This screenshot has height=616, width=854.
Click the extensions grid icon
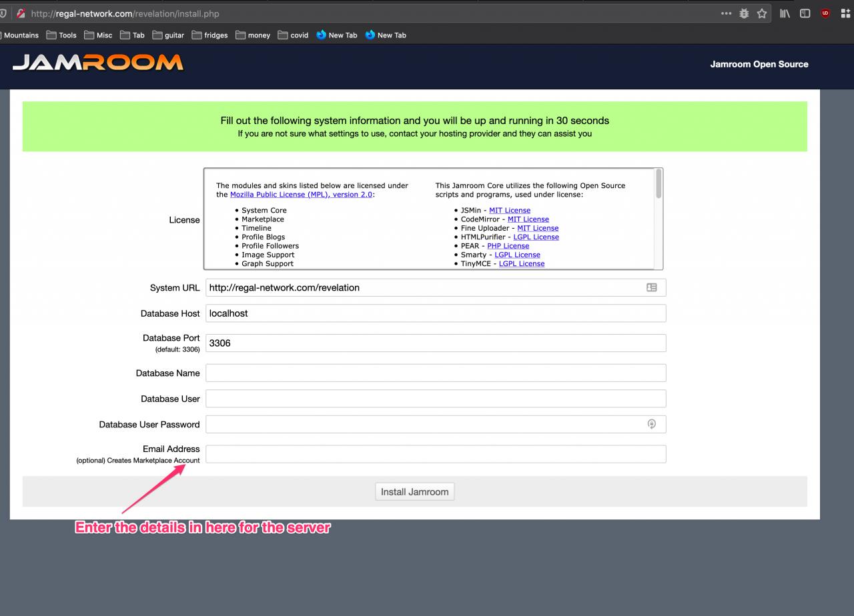[845, 13]
